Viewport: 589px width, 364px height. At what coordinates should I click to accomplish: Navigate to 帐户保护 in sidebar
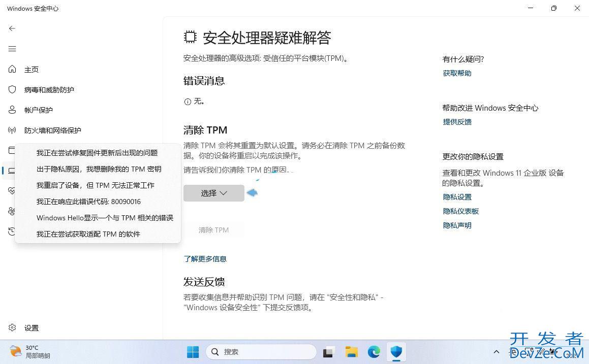coord(38,110)
